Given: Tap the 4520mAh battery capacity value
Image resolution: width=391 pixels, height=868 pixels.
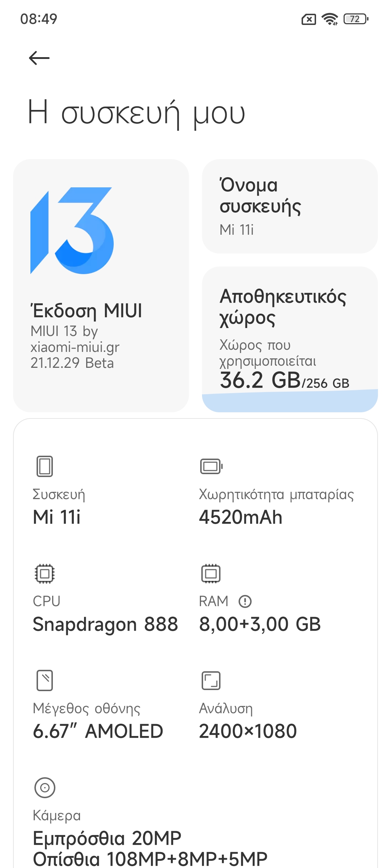Looking at the screenshot, I should tap(241, 517).
